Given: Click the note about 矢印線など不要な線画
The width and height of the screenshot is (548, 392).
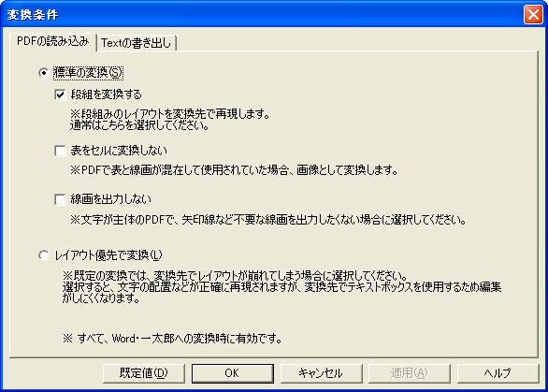Looking at the screenshot, I should pyautogui.click(x=268, y=220).
